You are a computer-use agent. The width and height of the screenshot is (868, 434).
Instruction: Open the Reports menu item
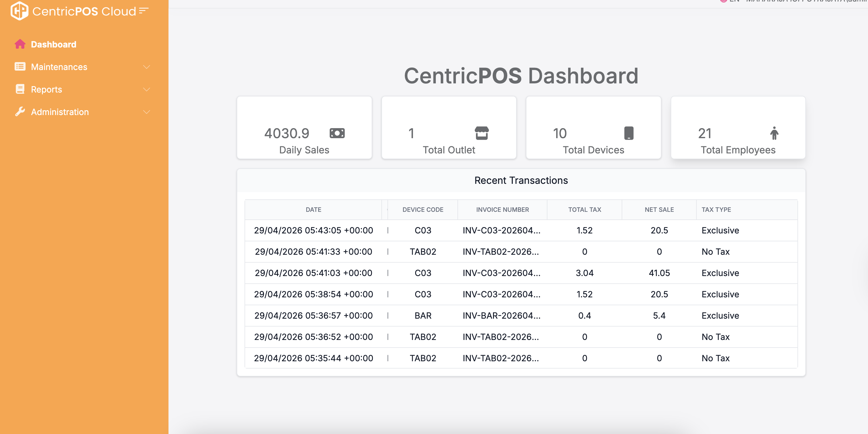tap(47, 89)
